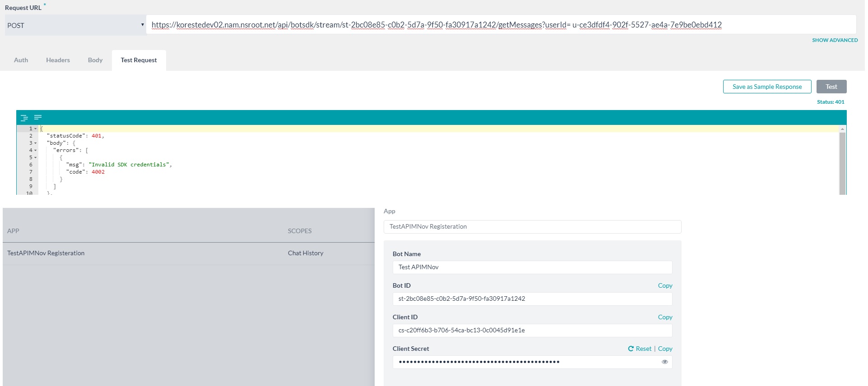
Task: Collapse JSON line 1 fold arrow
Action: pyautogui.click(x=36, y=129)
